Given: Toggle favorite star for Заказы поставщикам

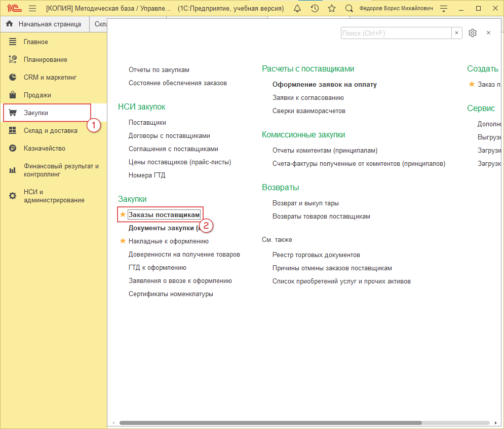Looking at the screenshot, I should point(123,215).
